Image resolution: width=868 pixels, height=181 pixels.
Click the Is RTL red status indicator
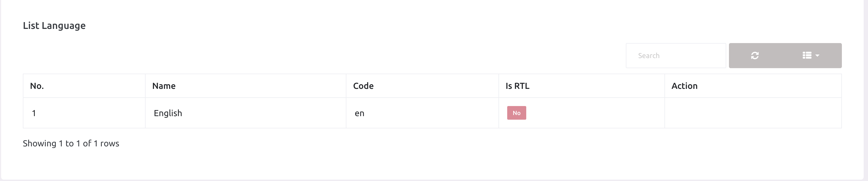tap(516, 113)
